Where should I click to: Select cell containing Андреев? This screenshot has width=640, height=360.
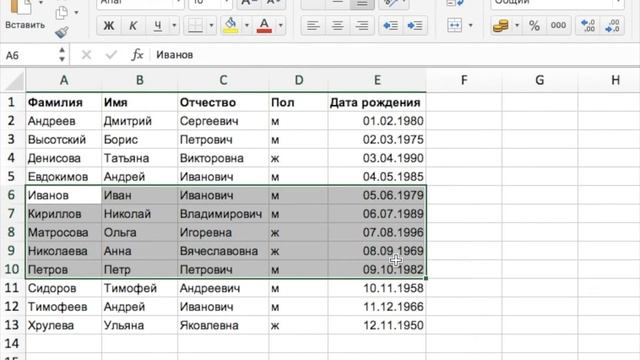[64, 121]
